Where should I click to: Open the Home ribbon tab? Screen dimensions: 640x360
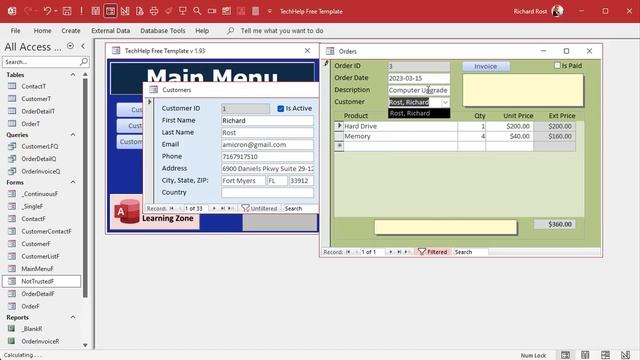click(42, 31)
